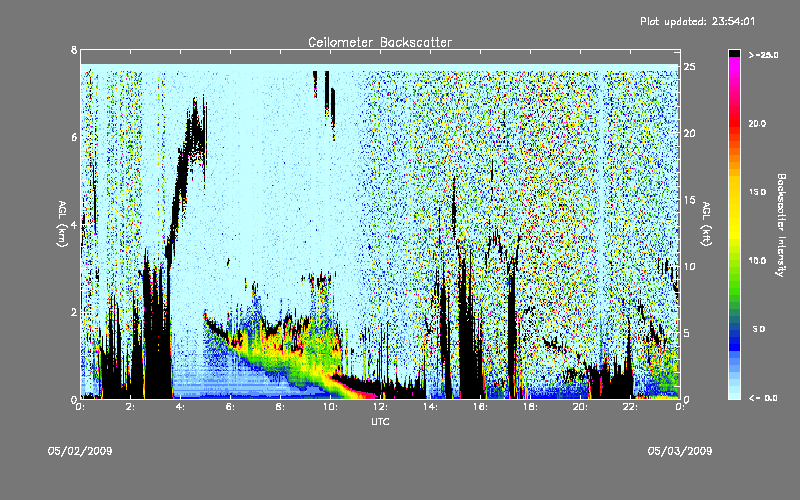Image resolution: width=800 pixels, height=500 pixels.
Task: Click the "18:" tick on the UTC axis
Action: pos(530,407)
